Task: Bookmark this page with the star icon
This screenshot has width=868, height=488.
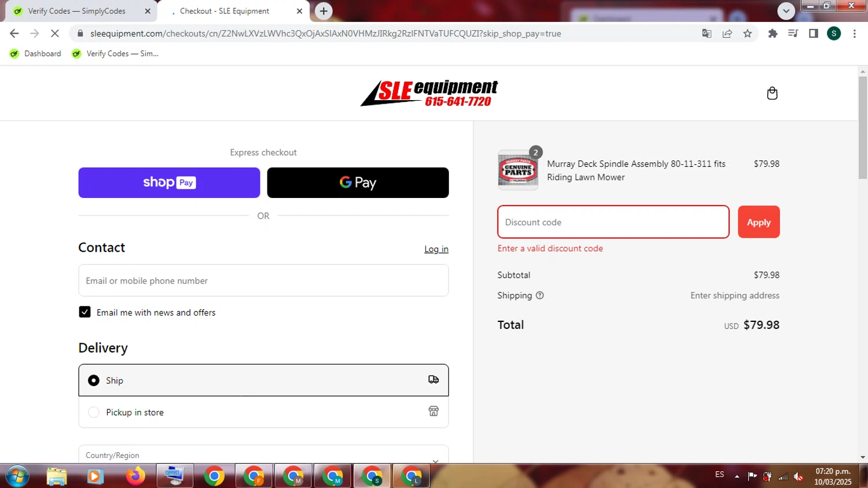Action: (x=748, y=34)
